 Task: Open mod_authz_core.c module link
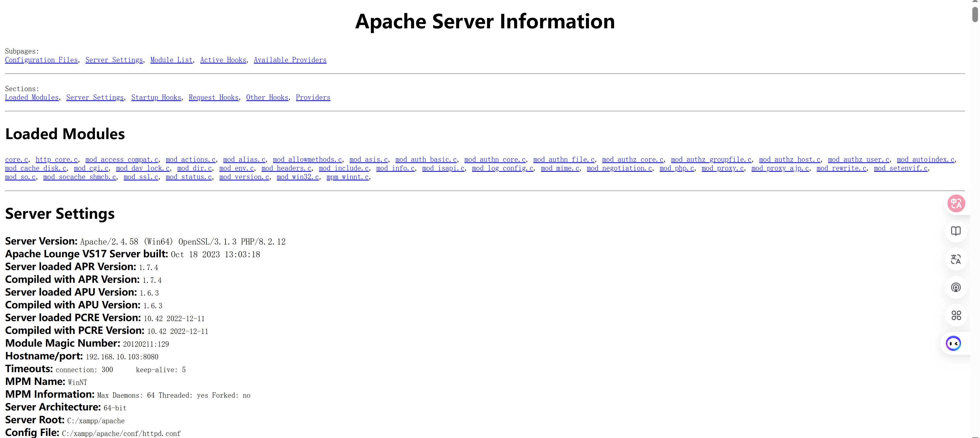[633, 160]
